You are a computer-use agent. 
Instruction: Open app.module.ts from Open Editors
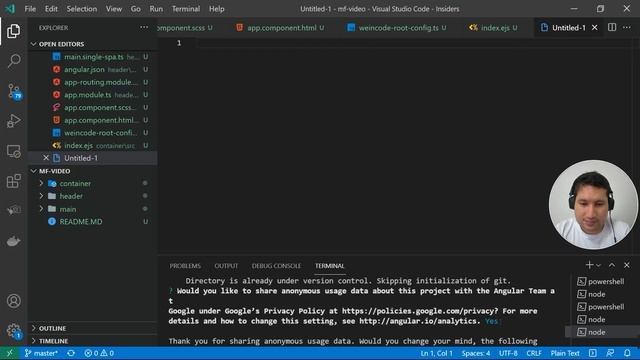(x=93, y=95)
